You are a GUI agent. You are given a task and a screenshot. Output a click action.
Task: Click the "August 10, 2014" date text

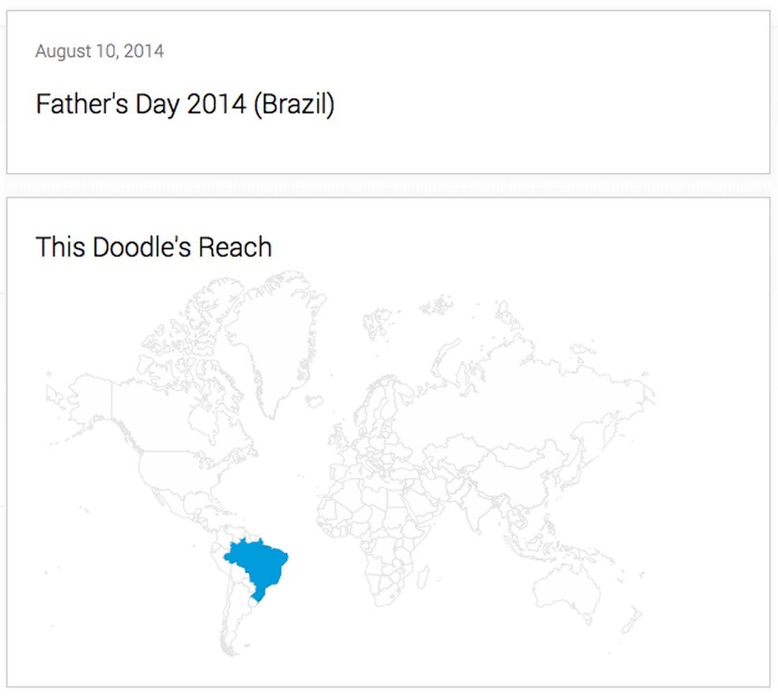pyautogui.click(x=100, y=52)
